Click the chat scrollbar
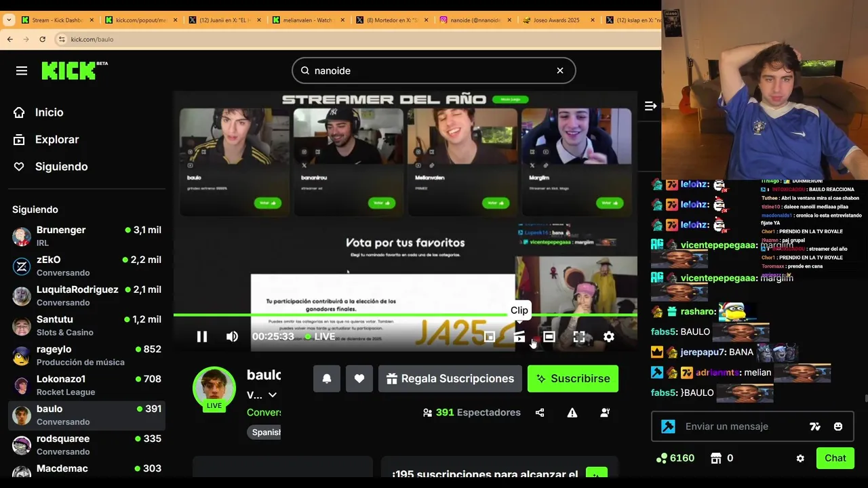The height and width of the screenshot is (488, 868). click(x=865, y=400)
